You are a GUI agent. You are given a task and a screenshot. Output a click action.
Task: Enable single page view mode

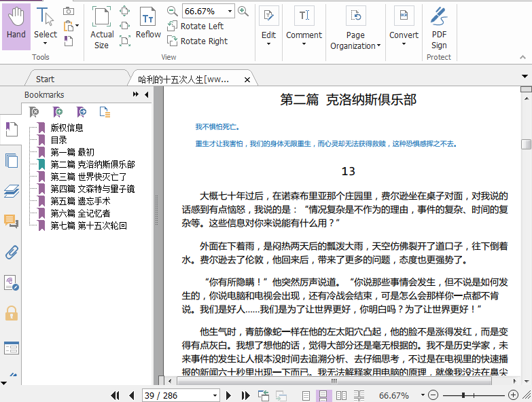click(306, 395)
